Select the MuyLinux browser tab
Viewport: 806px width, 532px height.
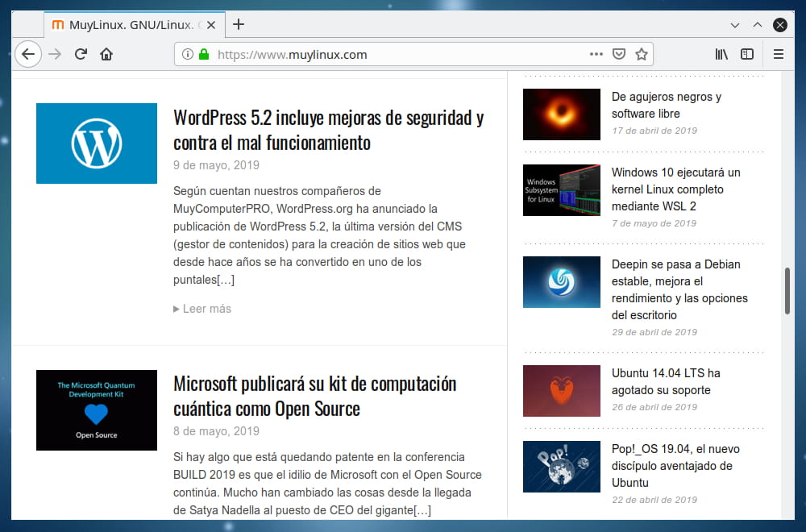pyautogui.click(x=129, y=25)
